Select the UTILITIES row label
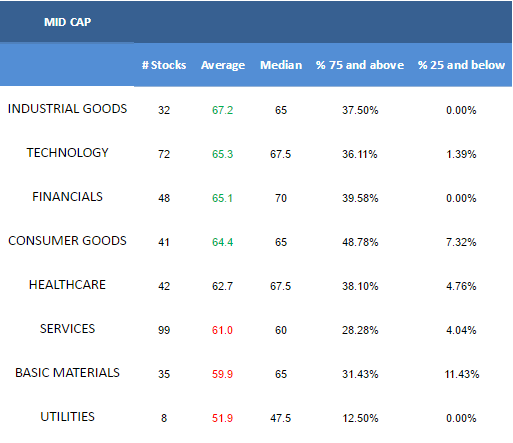Screen dimensions: 513x443 click(x=67, y=417)
